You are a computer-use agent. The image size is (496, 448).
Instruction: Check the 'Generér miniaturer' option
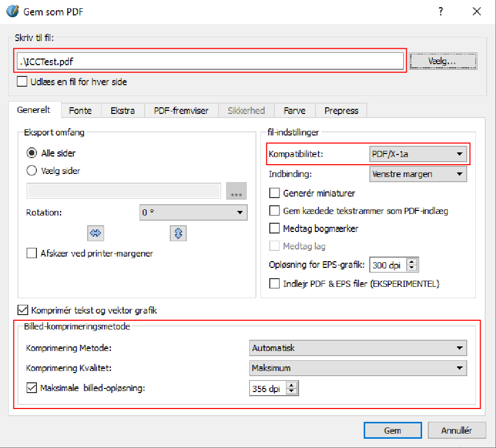coord(274,193)
